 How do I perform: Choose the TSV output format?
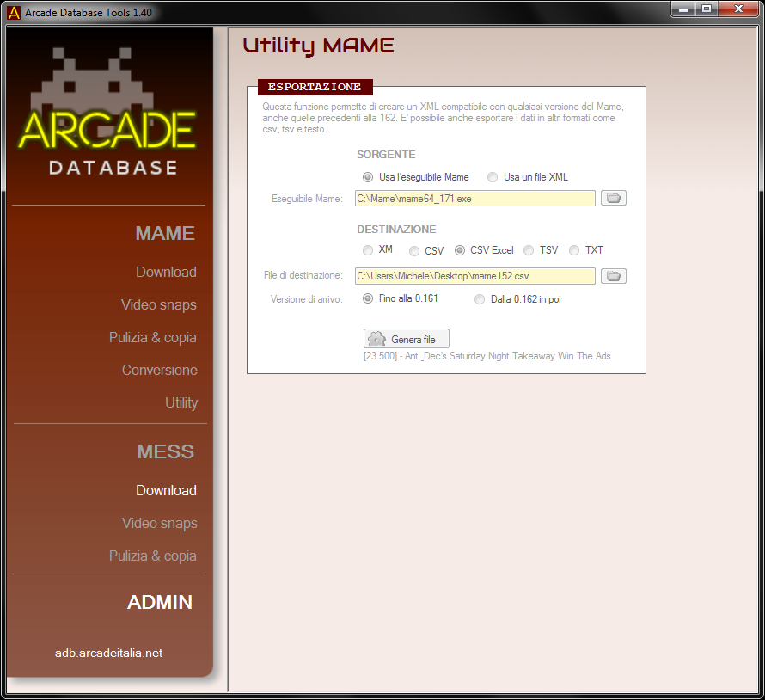pos(529,250)
